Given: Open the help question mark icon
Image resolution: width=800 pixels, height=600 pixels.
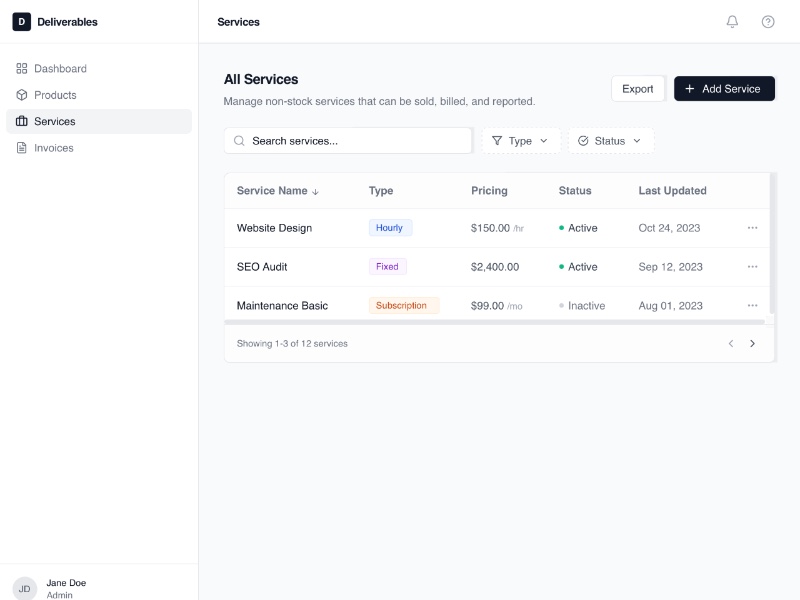Looking at the screenshot, I should point(768,22).
